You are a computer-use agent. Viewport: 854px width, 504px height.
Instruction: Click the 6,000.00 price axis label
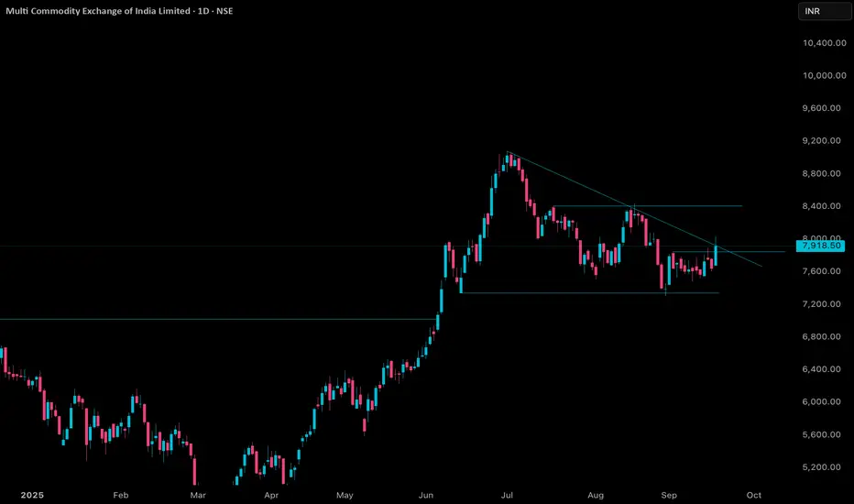pyautogui.click(x=821, y=401)
